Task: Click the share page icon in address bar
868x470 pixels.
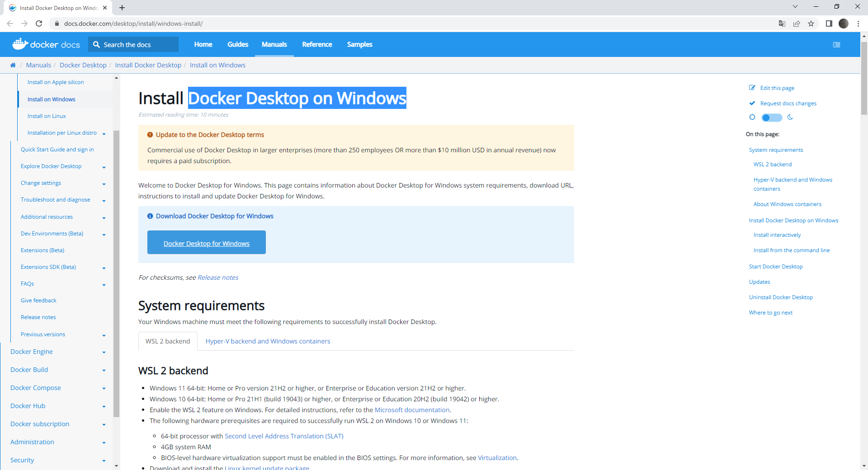Action: click(x=797, y=23)
